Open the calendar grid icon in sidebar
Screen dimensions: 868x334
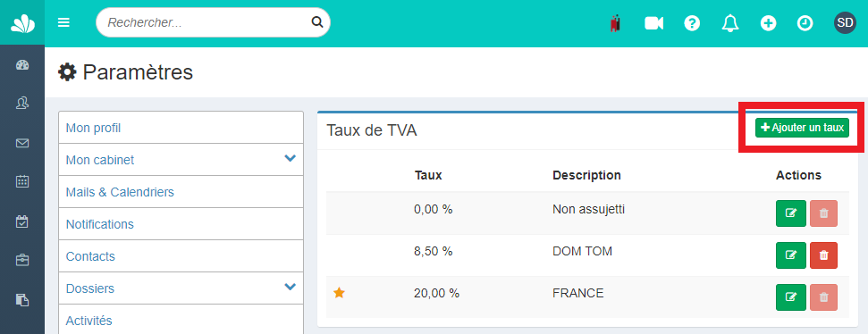click(x=22, y=181)
